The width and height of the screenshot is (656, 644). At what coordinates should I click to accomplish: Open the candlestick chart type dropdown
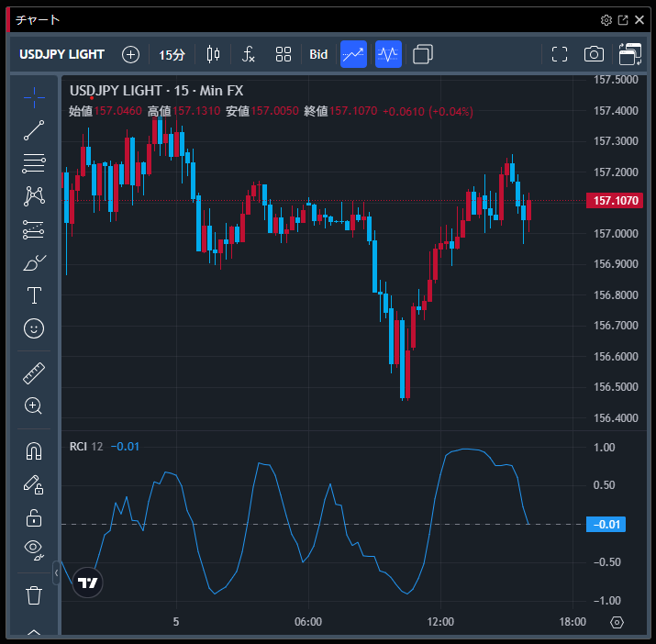[x=214, y=54]
